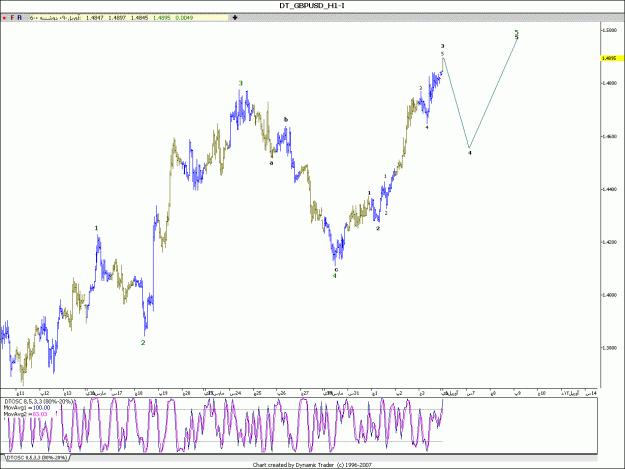Screen dimensions: 625x469
Task: Select corrective wave label b
Action: click(285, 120)
